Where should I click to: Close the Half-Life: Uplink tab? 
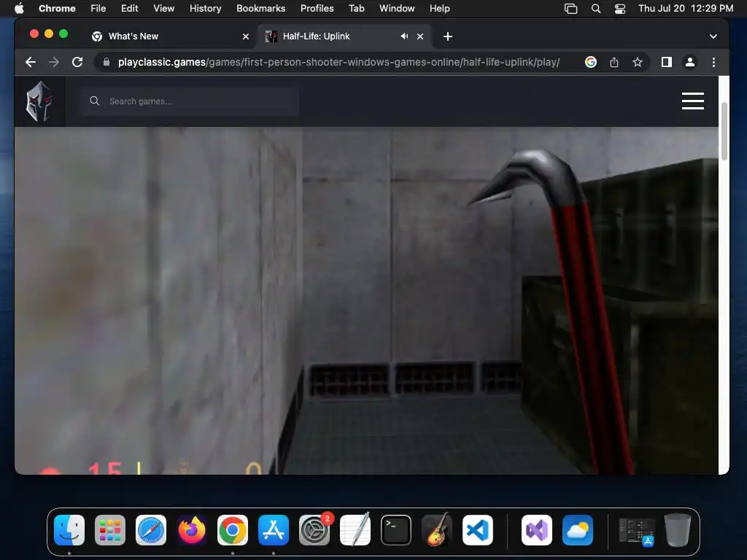(419, 36)
